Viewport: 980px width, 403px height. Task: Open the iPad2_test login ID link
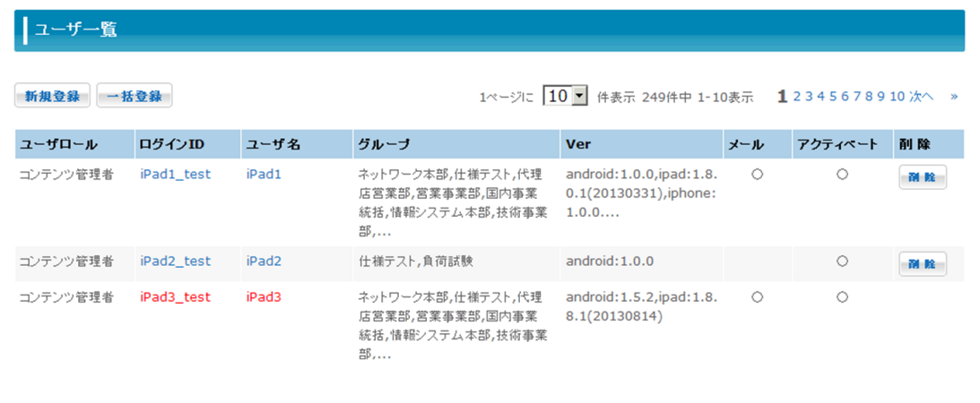click(175, 262)
